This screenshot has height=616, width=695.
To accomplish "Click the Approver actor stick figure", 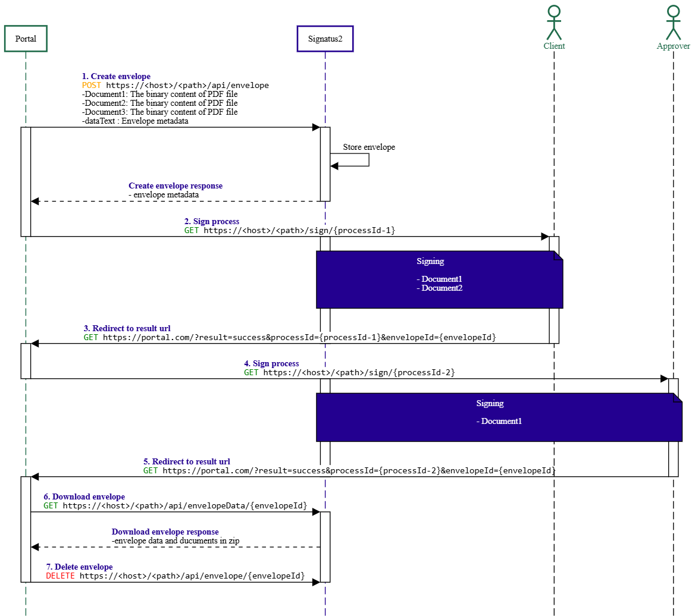I will (673, 23).
